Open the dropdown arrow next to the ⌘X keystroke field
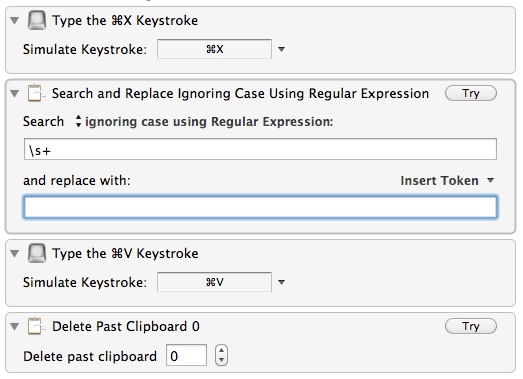Image resolution: width=523 pixels, height=379 pixels. coord(282,49)
